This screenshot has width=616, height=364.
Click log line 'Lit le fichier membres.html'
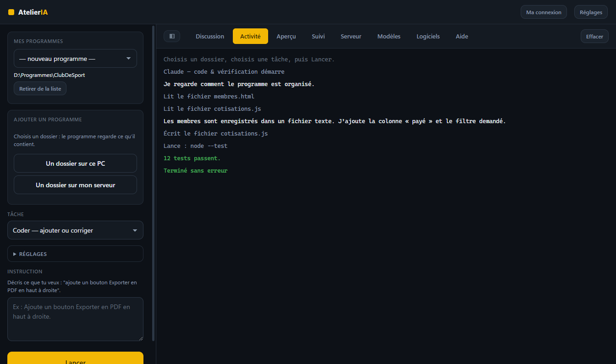(x=209, y=97)
